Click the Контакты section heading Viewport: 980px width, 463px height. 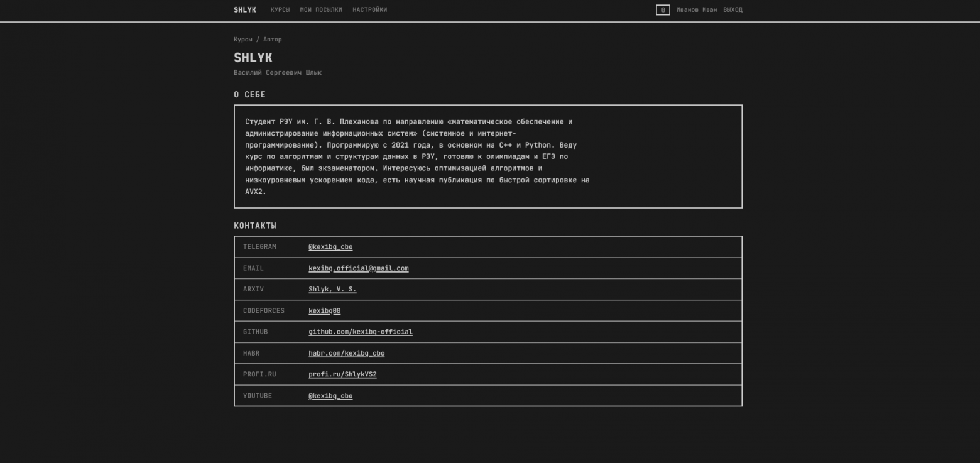(x=255, y=226)
